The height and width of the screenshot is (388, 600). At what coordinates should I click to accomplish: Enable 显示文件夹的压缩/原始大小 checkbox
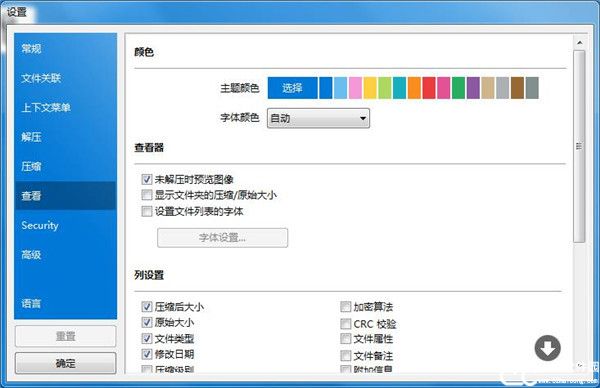147,195
